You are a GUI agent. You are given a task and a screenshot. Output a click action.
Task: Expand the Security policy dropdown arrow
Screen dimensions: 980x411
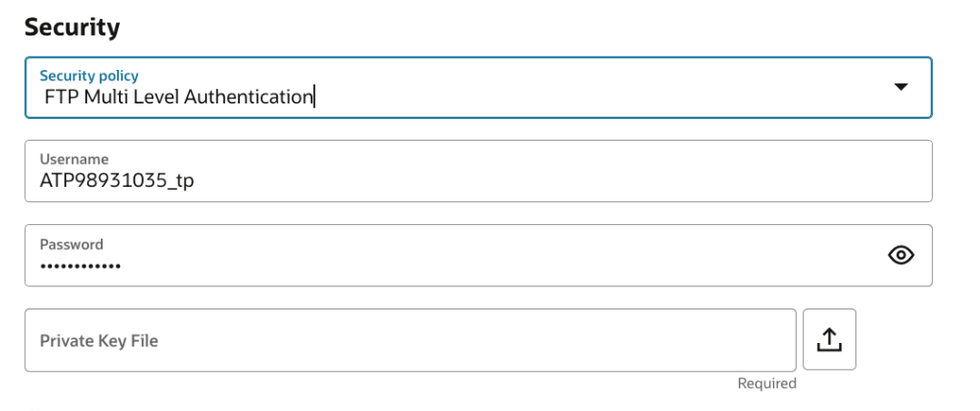pyautogui.click(x=900, y=87)
